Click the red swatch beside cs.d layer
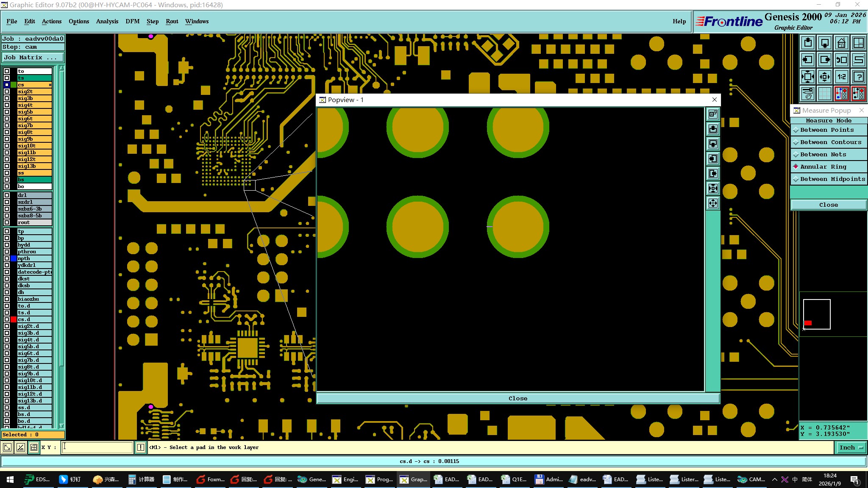Image resolution: width=868 pixels, height=488 pixels. point(14,319)
